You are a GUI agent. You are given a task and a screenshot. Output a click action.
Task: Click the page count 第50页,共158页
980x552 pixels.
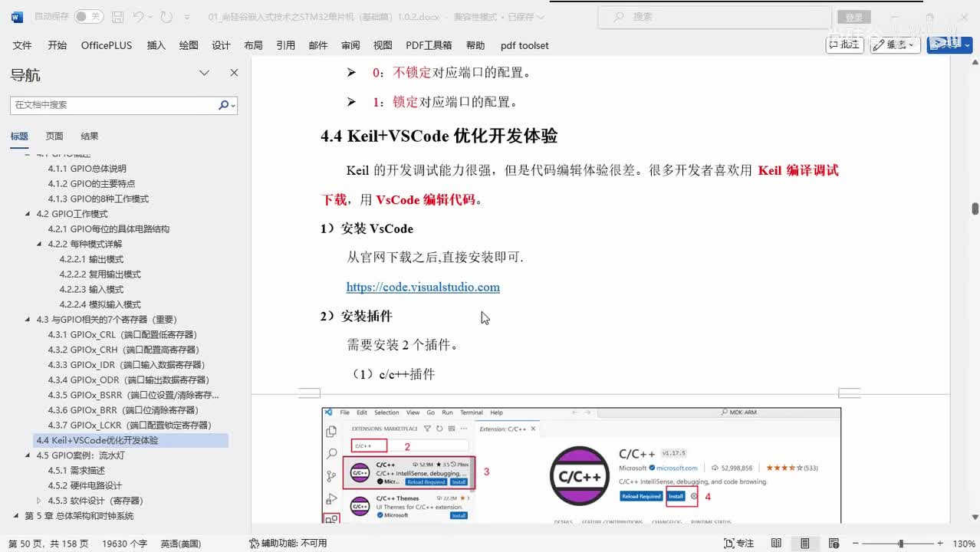pos(48,544)
